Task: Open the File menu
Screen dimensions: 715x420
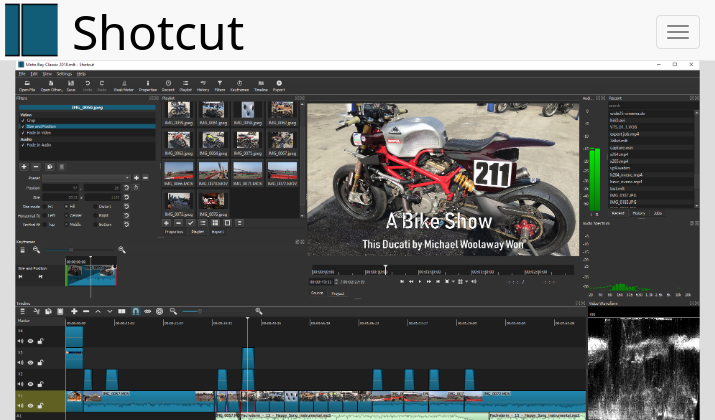Action: [x=22, y=73]
